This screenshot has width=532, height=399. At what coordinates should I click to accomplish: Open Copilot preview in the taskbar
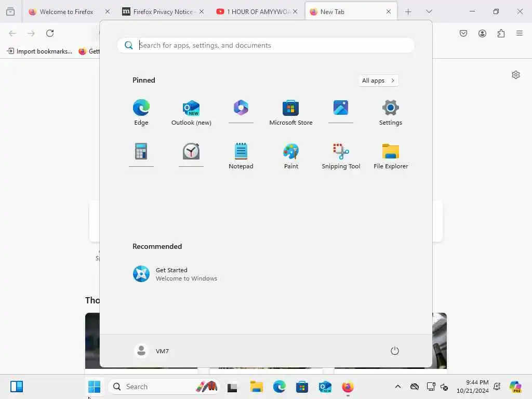(515, 387)
